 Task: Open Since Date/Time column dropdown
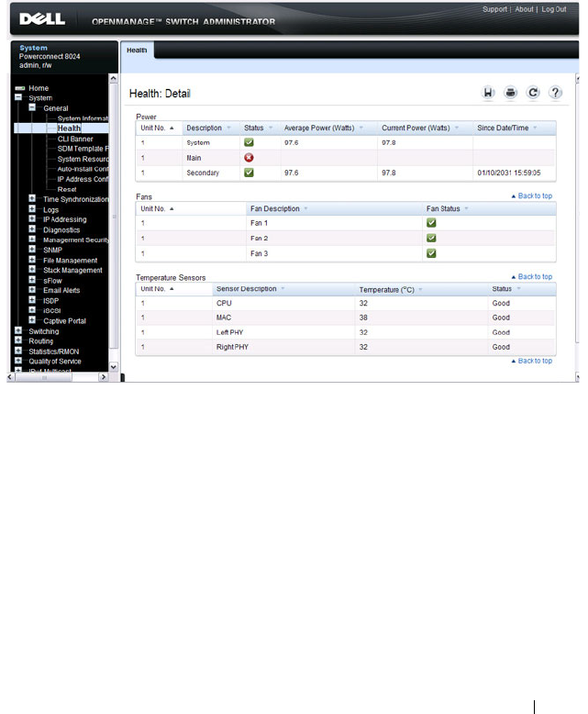pyautogui.click(x=535, y=128)
